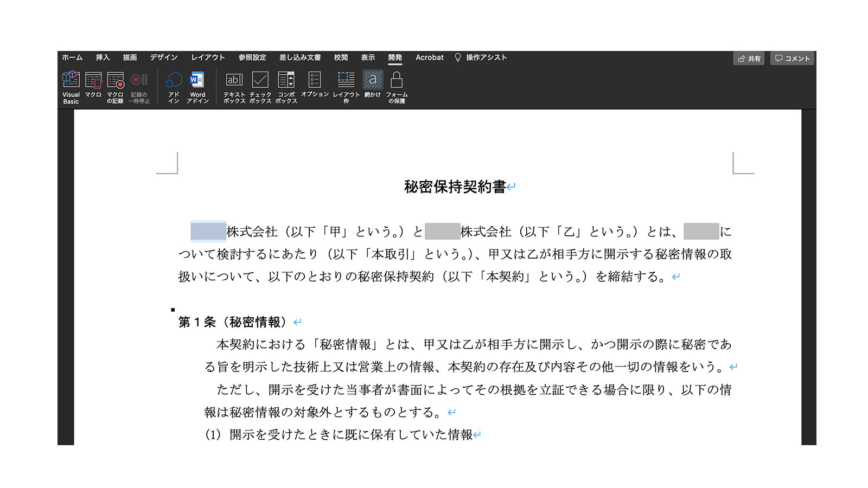Click the title 秘密保持契約書
Image resolution: width=868 pixels, height=488 pixels.
[x=455, y=187]
